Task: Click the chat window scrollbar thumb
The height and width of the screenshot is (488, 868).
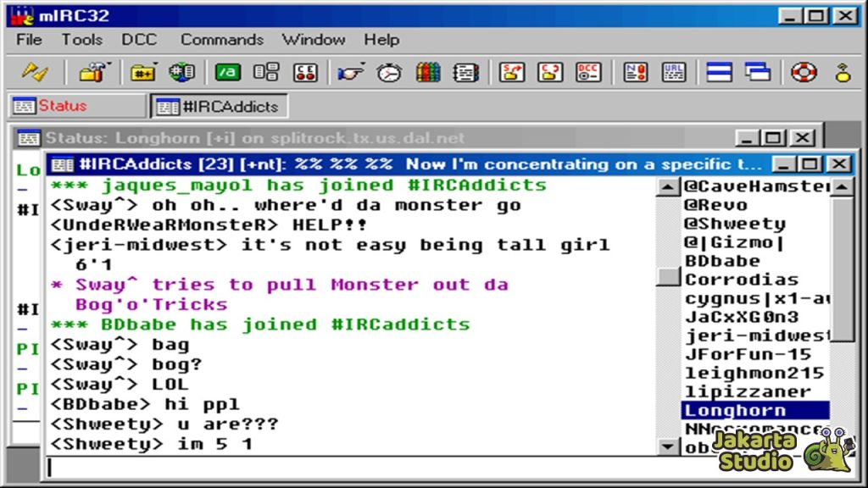Action: pyautogui.click(x=668, y=277)
